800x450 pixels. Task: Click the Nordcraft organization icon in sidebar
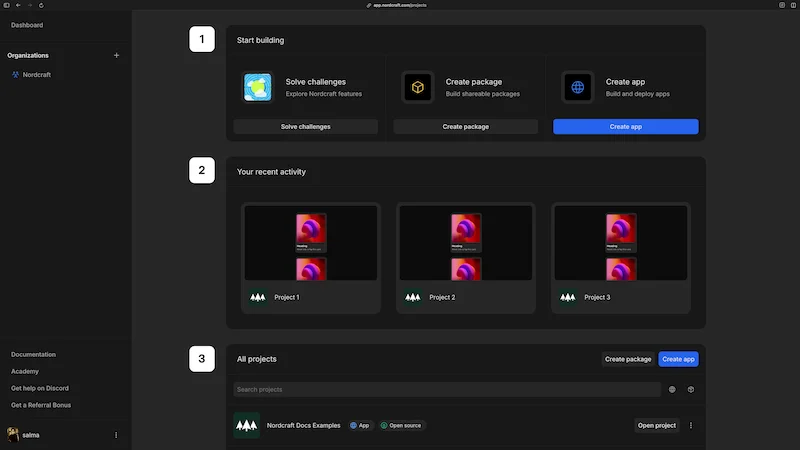16,74
